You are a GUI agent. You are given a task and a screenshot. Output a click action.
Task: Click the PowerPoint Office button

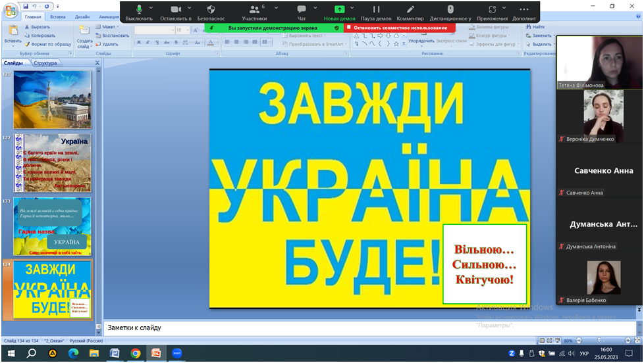click(x=11, y=11)
